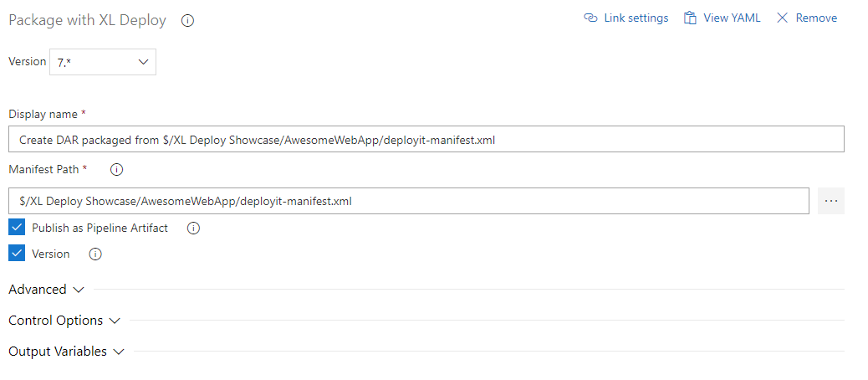Viewport: 868px width, 380px height.
Task: Expand the Control Options section
Action: pyautogui.click(x=64, y=321)
